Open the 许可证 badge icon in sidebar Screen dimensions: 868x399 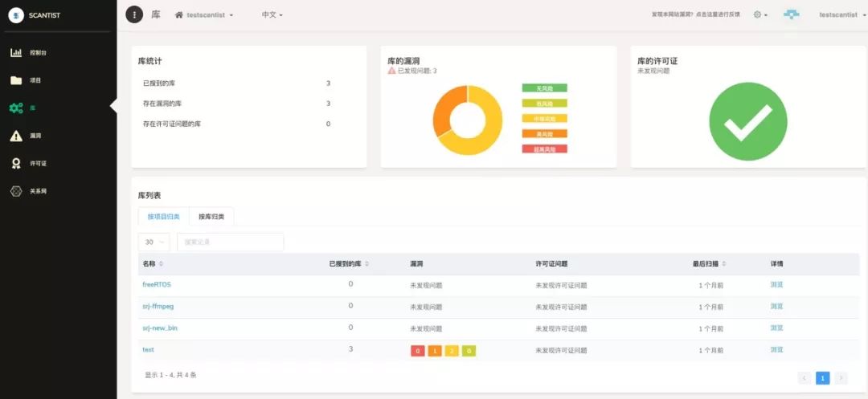click(x=16, y=163)
